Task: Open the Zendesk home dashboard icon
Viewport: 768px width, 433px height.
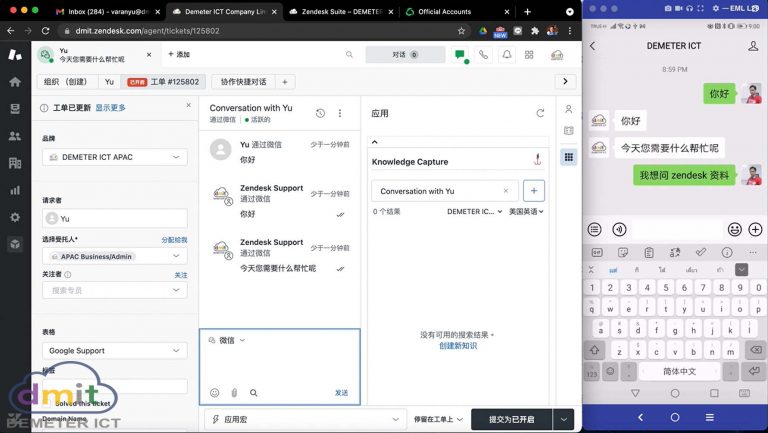Action: point(15,82)
